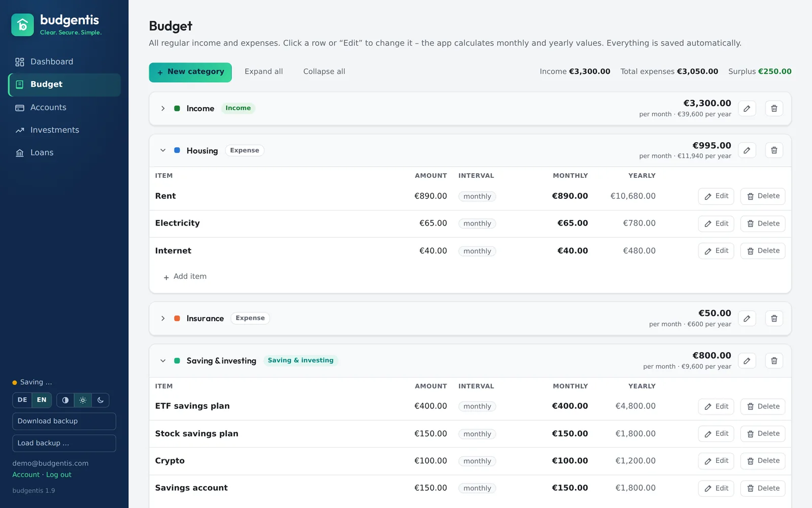This screenshot has width=812, height=508.
Task: Click Expand all
Action: point(263,72)
